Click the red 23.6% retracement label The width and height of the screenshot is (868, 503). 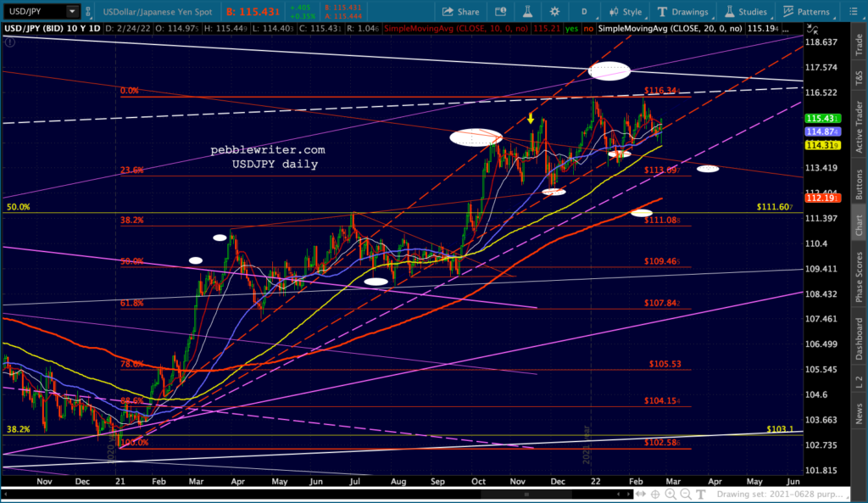click(131, 170)
